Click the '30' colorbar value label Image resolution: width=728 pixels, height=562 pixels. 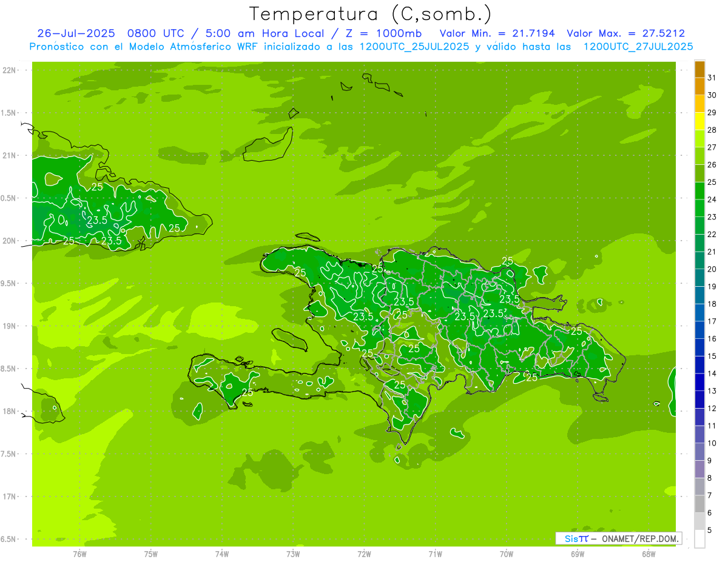tap(712, 95)
